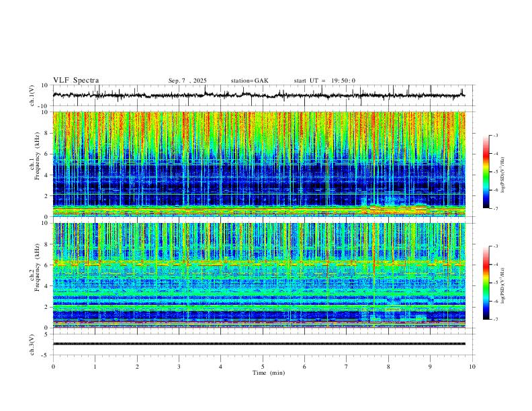Click the "-3" tick of the upper colorbar
The image size is (532, 411).
point(495,135)
